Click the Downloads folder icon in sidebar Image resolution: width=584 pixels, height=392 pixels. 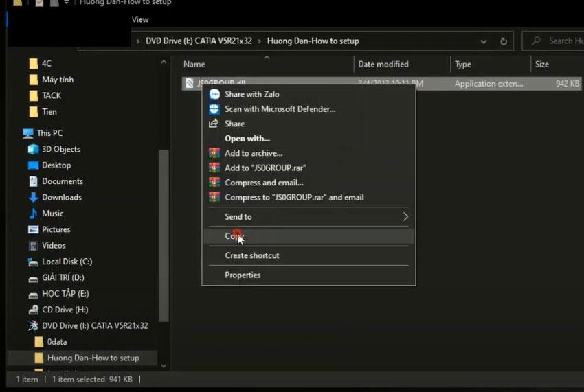pyautogui.click(x=33, y=198)
